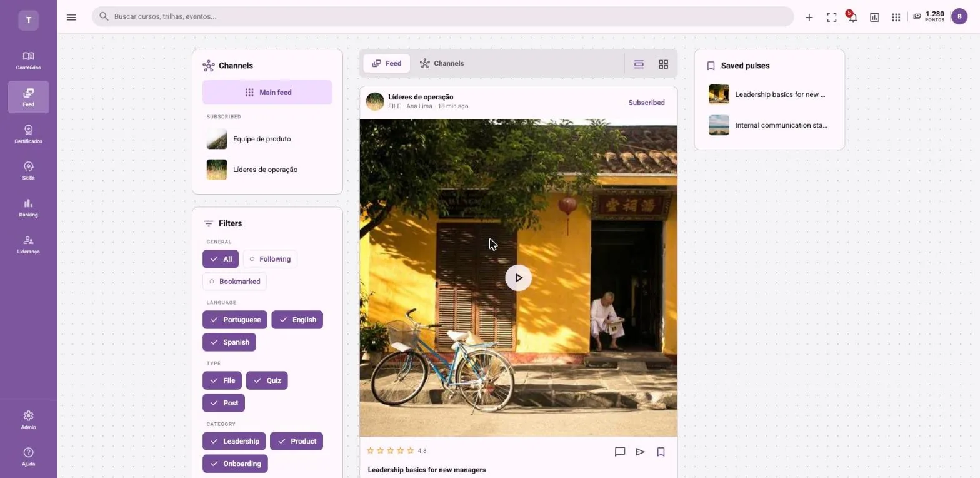The width and height of the screenshot is (980, 478).
Task: Toggle the English language filter
Action: (x=297, y=320)
